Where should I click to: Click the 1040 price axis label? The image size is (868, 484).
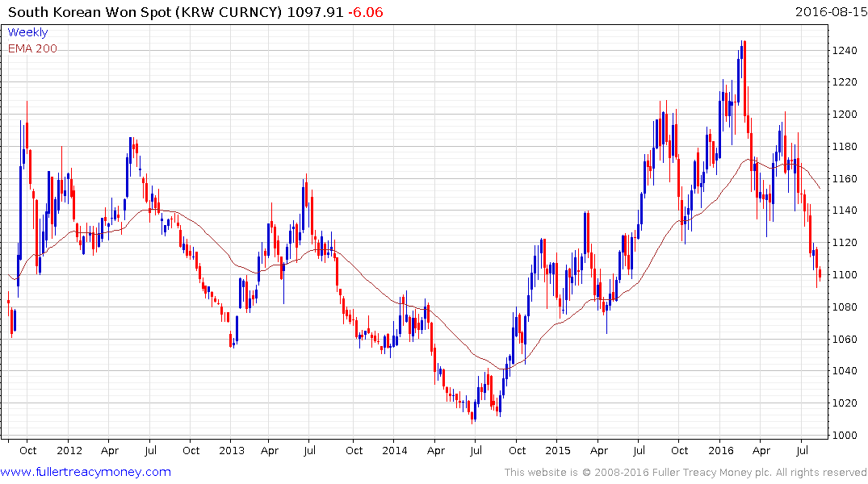(845, 370)
